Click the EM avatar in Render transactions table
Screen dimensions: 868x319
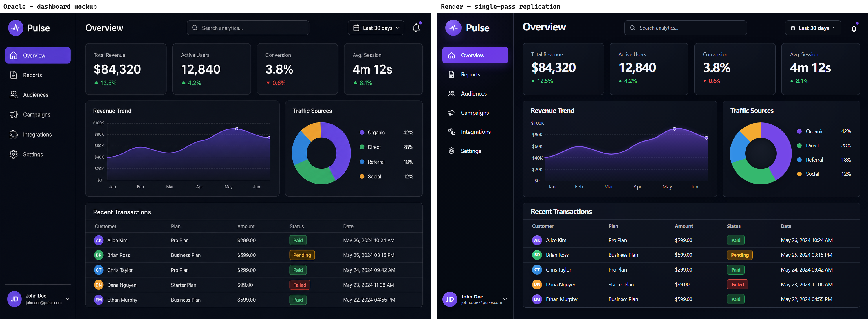[537, 299]
